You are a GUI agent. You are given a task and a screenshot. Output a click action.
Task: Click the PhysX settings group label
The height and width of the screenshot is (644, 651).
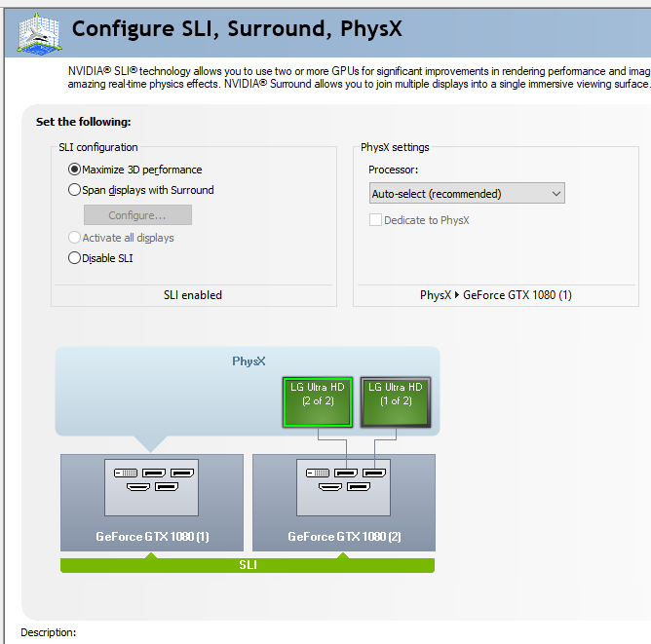pyautogui.click(x=395, y=147)
